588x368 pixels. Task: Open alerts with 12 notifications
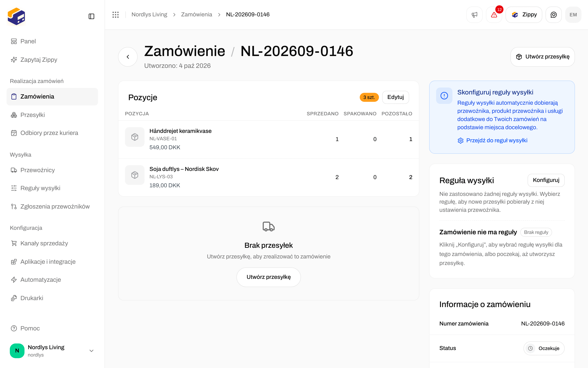(494, 15)
